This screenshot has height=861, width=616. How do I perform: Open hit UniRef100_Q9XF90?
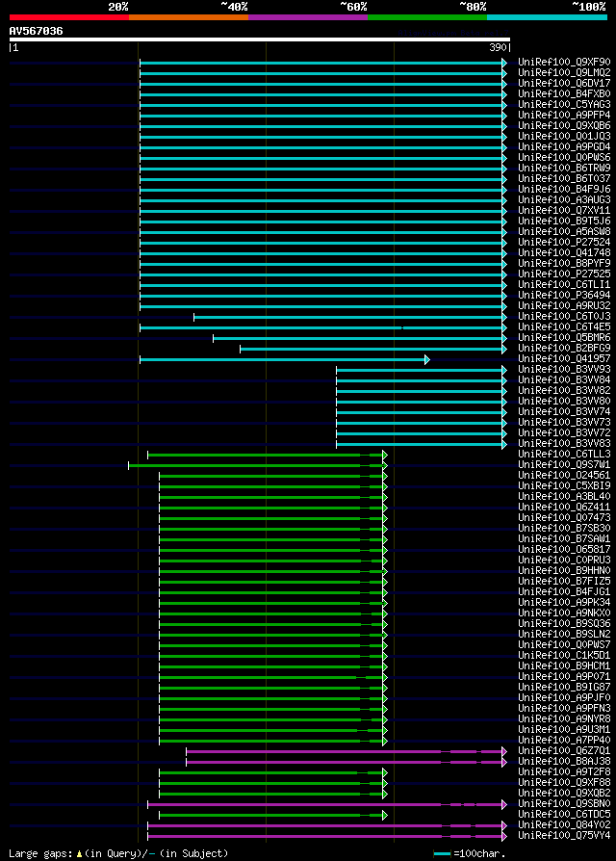coord(564,62)
